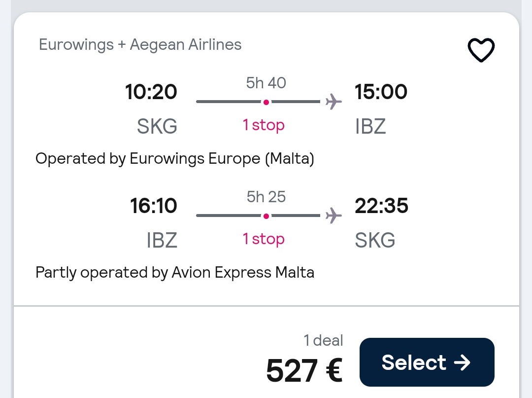Click the "1 deal" text
This screenshot has height=398, width=532.
tap(323, 340)
